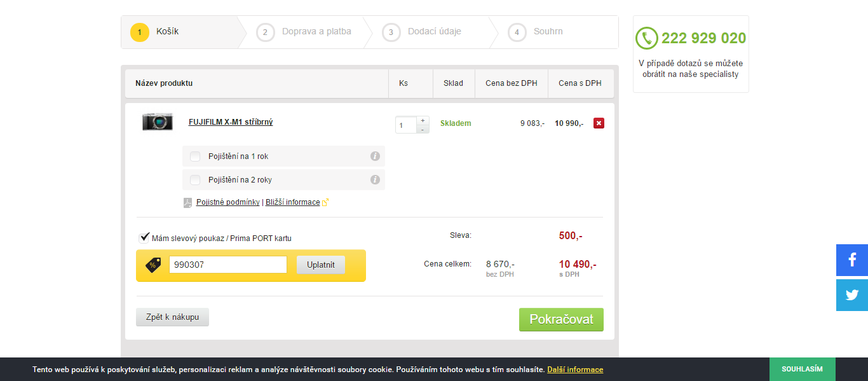
Task: Click the voucher code input field
Action: pyautogui.click(x=228, y=265)
